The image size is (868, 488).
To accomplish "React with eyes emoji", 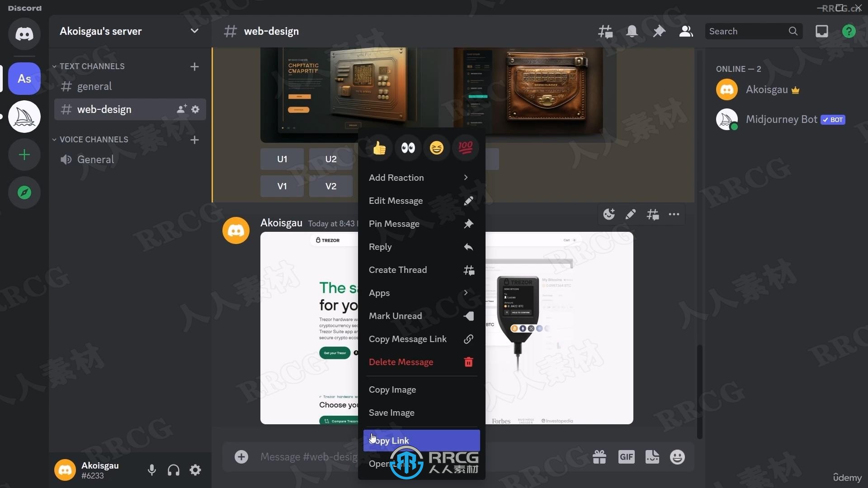I will pyautogui.click(x=408, y=148).
